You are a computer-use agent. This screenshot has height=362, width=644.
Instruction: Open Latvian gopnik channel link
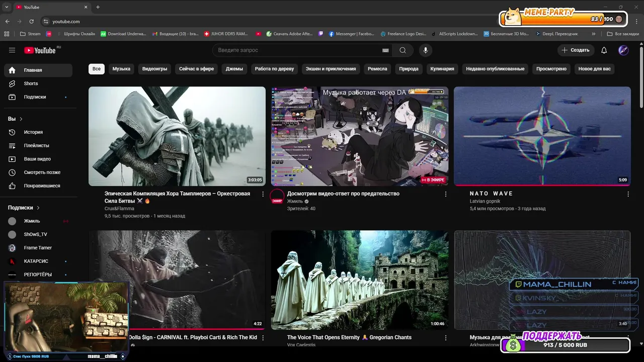click(x=485, y=201)
